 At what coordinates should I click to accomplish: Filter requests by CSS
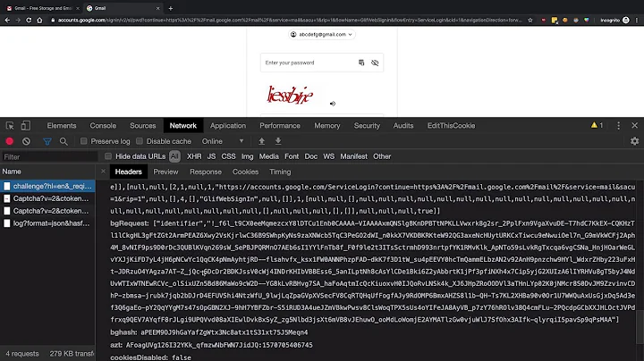pyautogui.click(x=228, y=156)
